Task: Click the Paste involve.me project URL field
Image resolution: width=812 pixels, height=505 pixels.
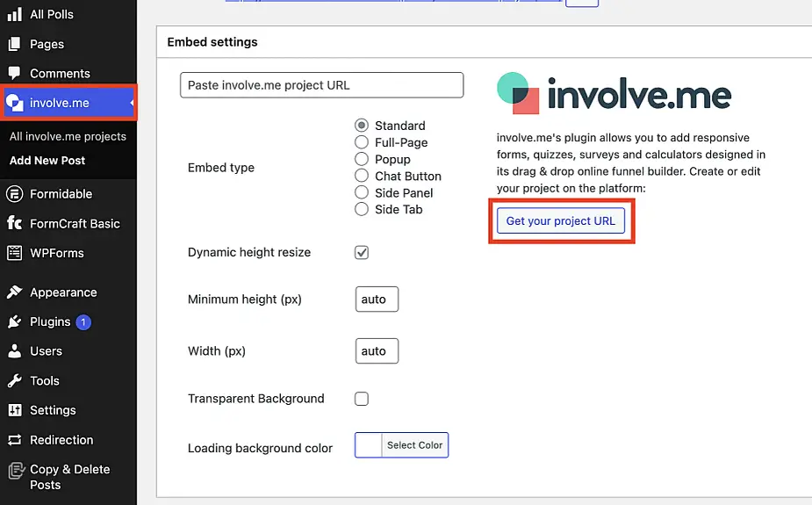Action: tap(321, 85)
